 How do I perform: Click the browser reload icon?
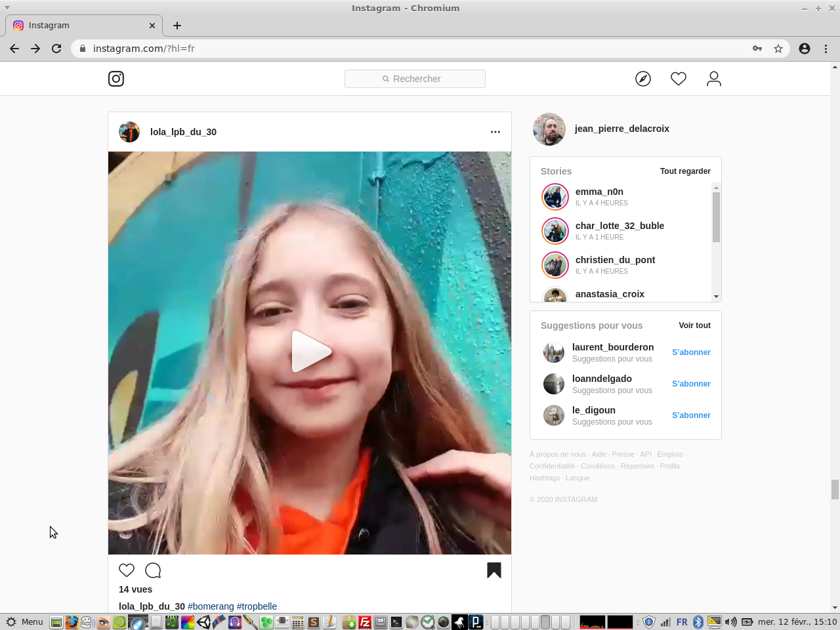[56, 49]
